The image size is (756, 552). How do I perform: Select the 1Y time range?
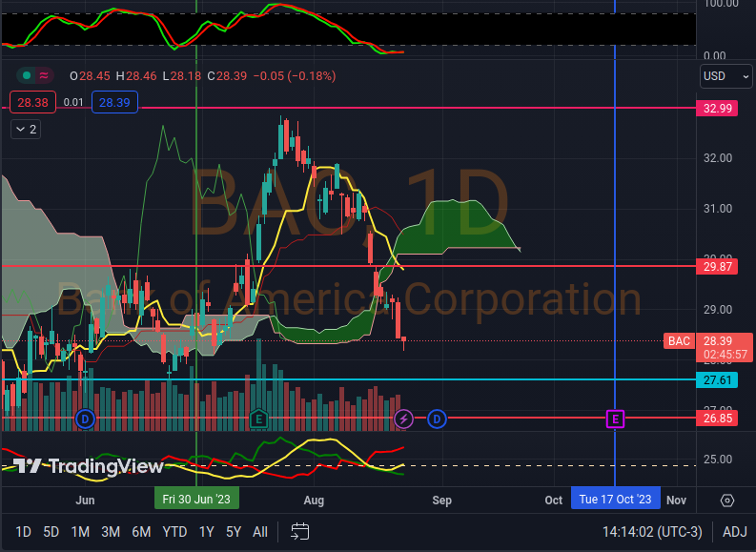coord(206,532)
